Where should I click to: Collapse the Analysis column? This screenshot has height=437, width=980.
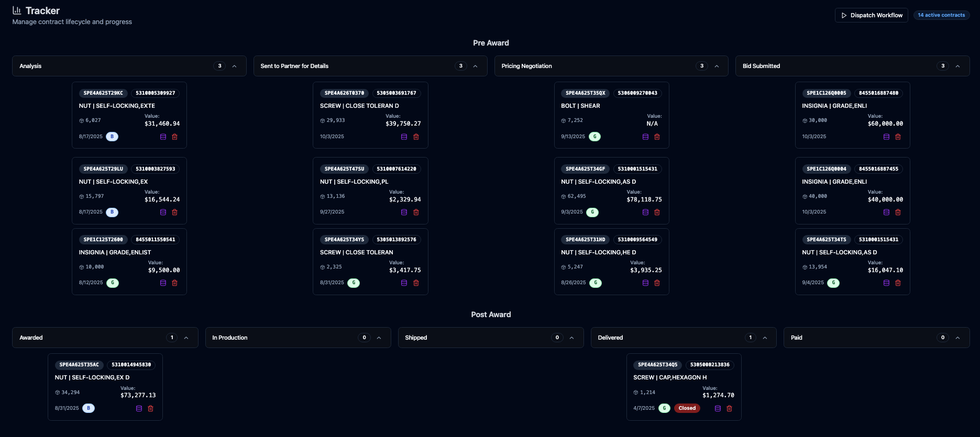pyautogui.click(x=234, y=66)
